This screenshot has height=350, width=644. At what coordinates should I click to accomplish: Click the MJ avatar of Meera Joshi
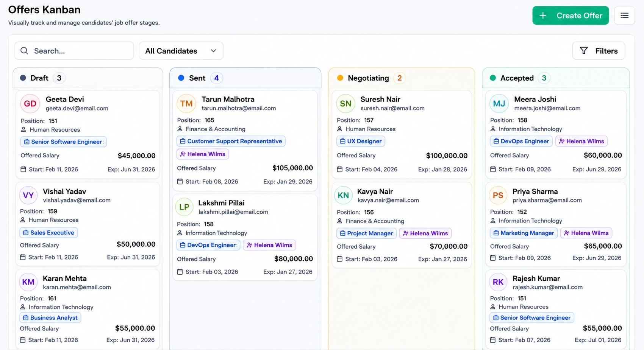pyautogui.click(x=499, y=104)
